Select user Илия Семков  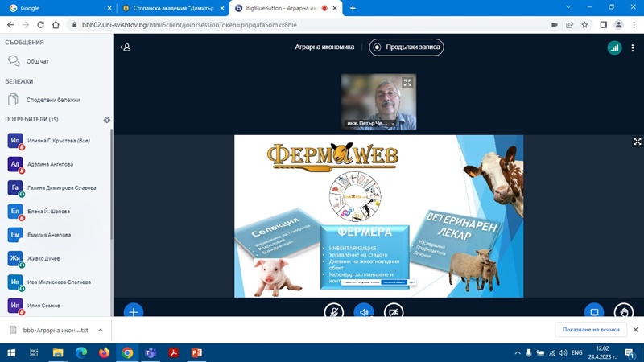[x=56, y=306]
